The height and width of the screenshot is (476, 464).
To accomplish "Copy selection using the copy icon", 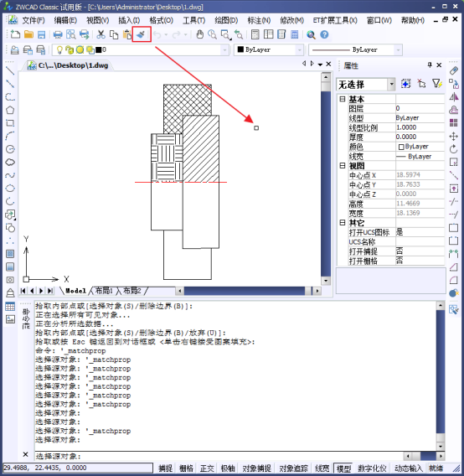I will pyautogui.click(x=114, y=34).
